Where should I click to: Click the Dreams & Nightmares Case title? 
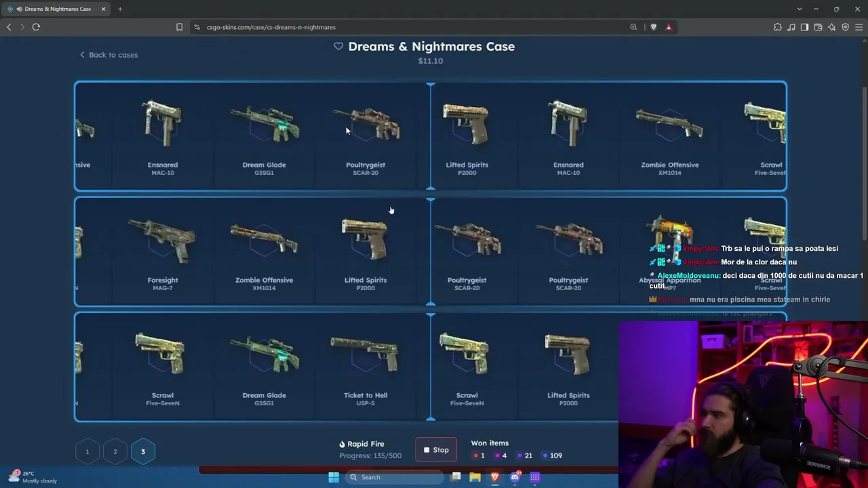tap(431, 46)
